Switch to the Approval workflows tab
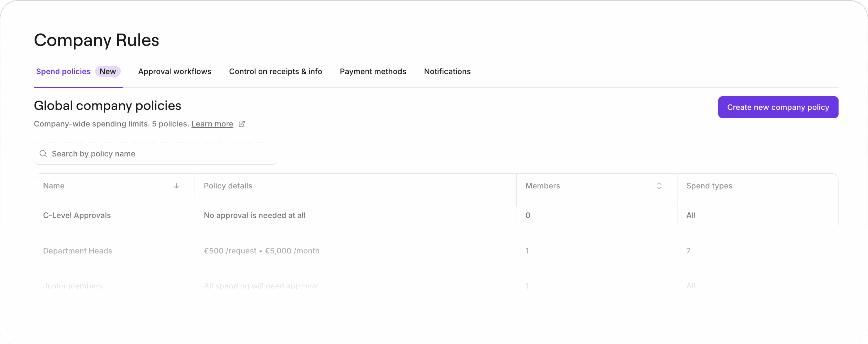 [175, 71]
